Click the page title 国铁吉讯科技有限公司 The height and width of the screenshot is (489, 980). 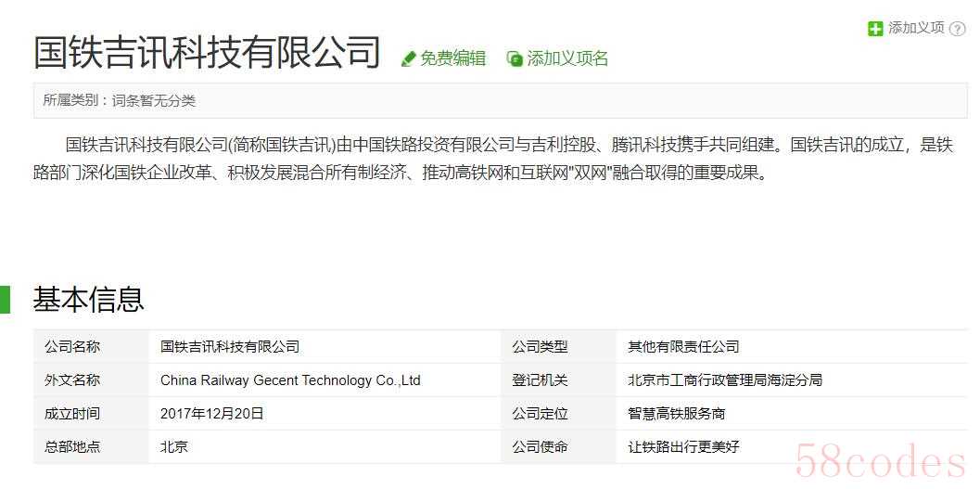[x=207, y=52]
